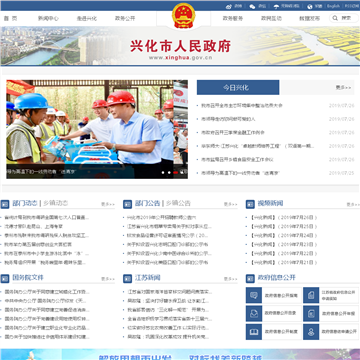
Task: Click the top banner 兴化市人民政府
Action: pos(180,46)
